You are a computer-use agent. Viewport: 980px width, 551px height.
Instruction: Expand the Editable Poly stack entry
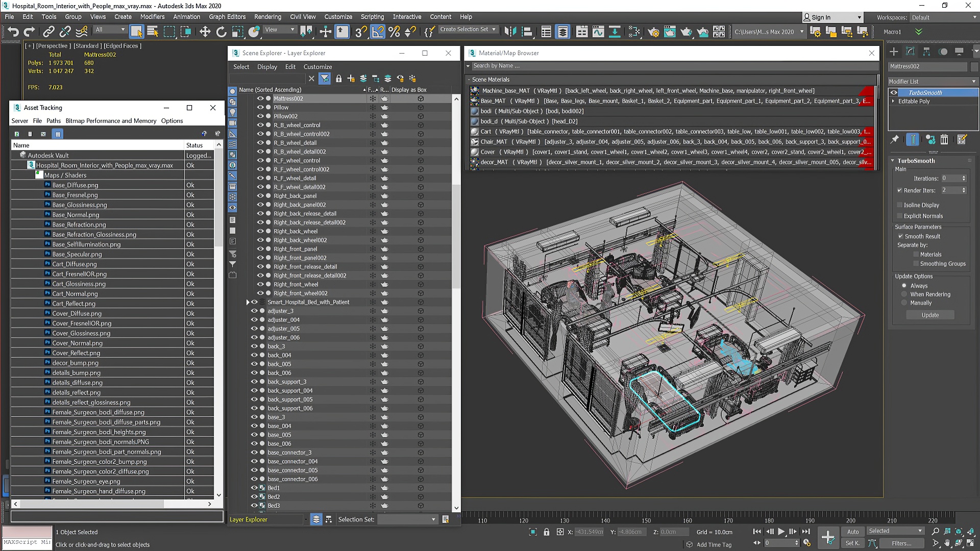pos(893,102)
